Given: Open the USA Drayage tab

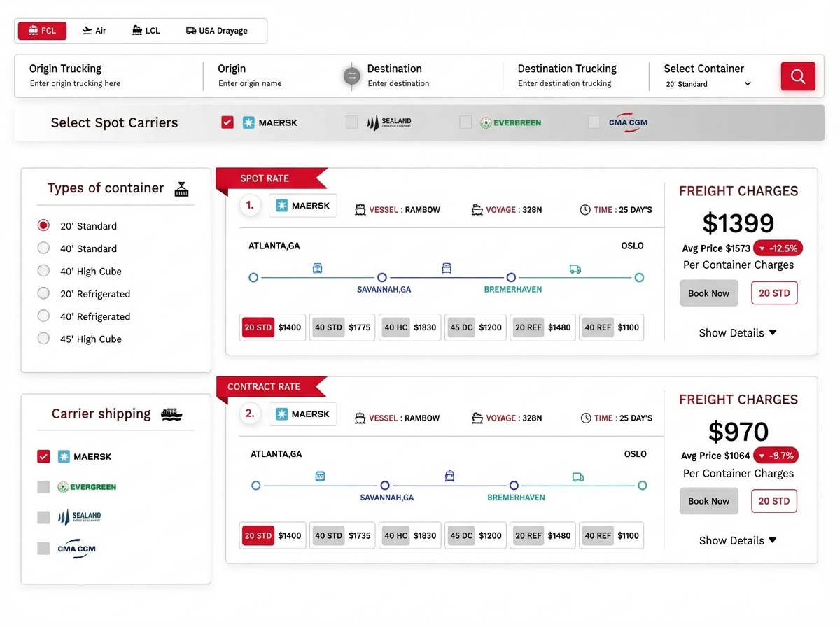Looking at the screenshot, I should tap(216, 31).
